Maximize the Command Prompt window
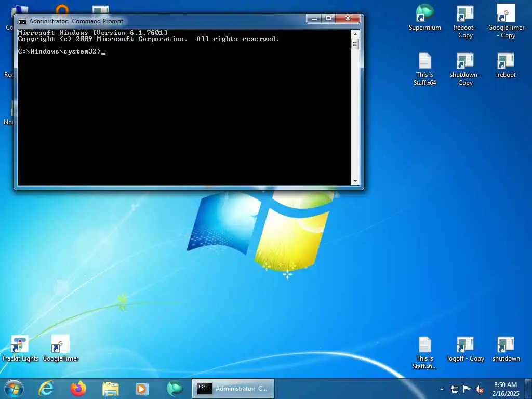The image size is (532, 399). [x=328, y=18]
